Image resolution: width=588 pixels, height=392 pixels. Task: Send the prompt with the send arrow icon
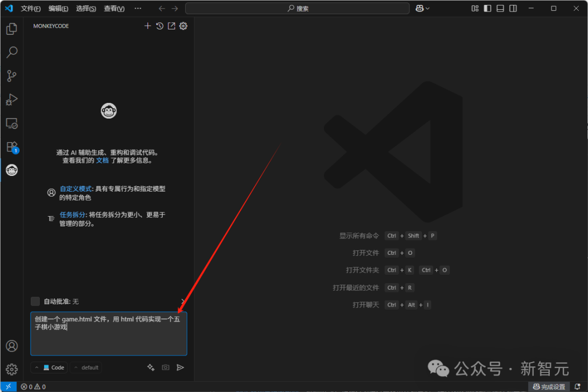pos(180,367)
